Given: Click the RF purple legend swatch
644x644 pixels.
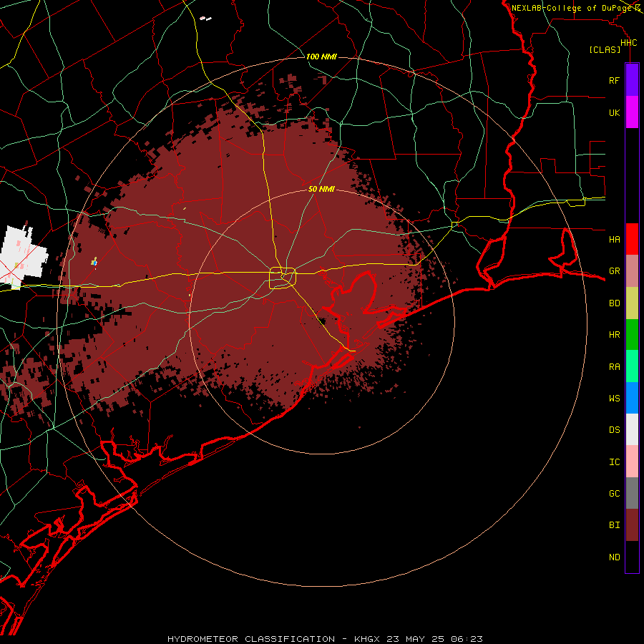Looking at the screenshot, I should [632, 80].
